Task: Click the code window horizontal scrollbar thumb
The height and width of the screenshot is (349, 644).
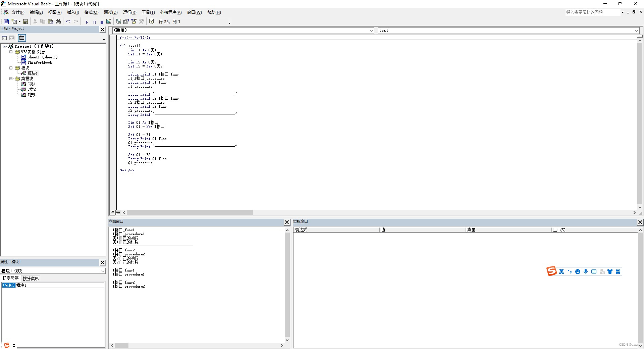Action: [190, 212]
